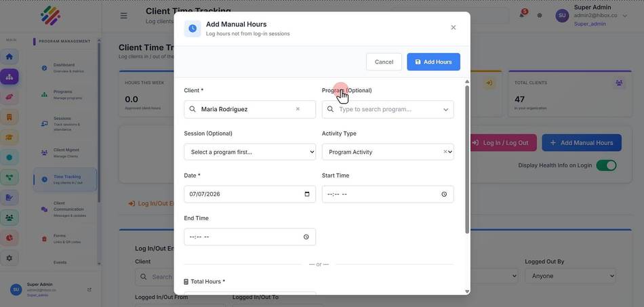The height and width of the screenshot is (307, 644).
Task: Expand the Program search dropdown arrow
Action: click(x=445, y=110)
